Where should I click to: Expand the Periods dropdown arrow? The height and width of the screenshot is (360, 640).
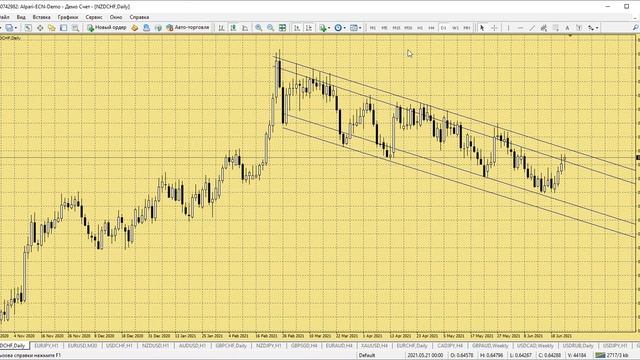point(344,28)
